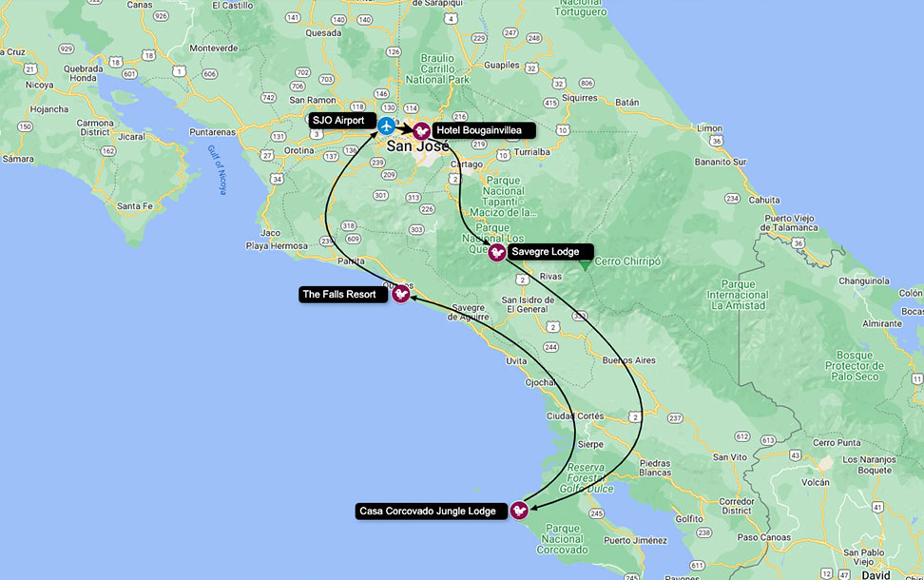This screenshot has width=924, height=580.
Task: Click San Isidro de El General label
Action: (x=528, y=304)
